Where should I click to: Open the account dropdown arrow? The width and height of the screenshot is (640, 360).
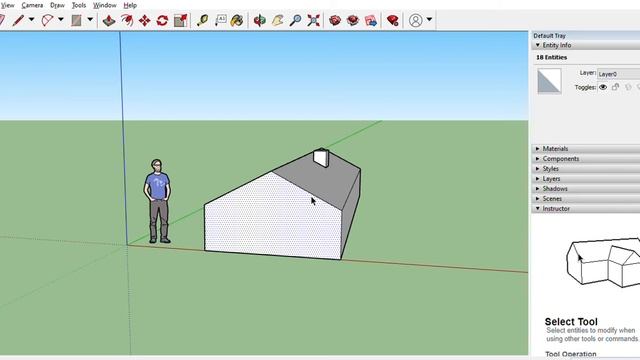click(429, 20)
